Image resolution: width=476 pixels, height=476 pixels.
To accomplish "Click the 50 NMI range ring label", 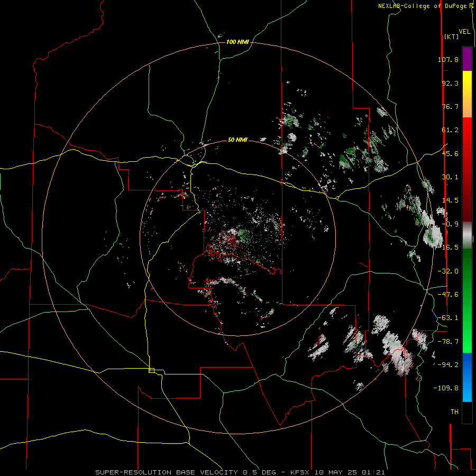I will pyautogui.click(x=237, y=140).
